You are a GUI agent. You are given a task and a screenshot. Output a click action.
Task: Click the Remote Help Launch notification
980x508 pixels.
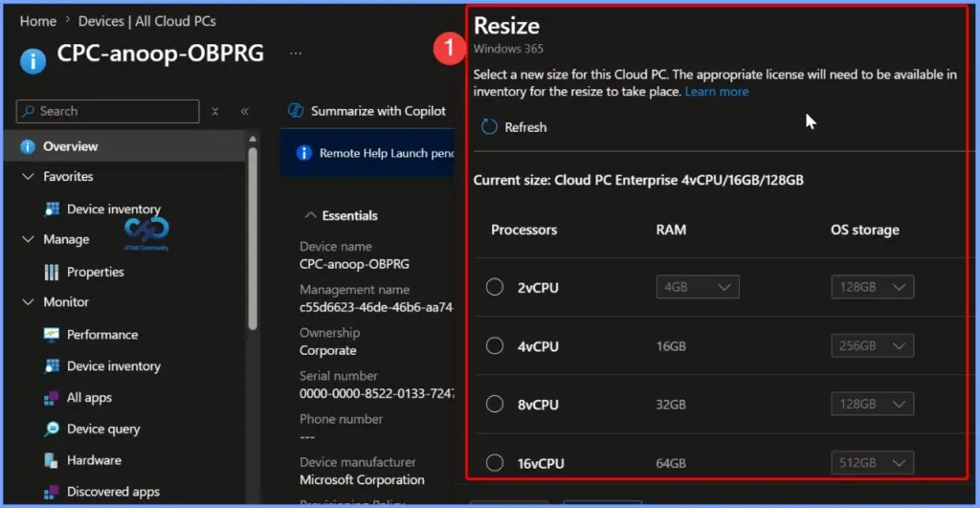(368, 153)
